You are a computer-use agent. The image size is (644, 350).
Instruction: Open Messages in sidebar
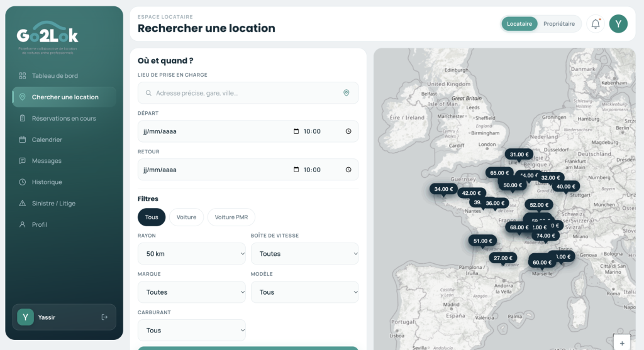click(64, 161)
